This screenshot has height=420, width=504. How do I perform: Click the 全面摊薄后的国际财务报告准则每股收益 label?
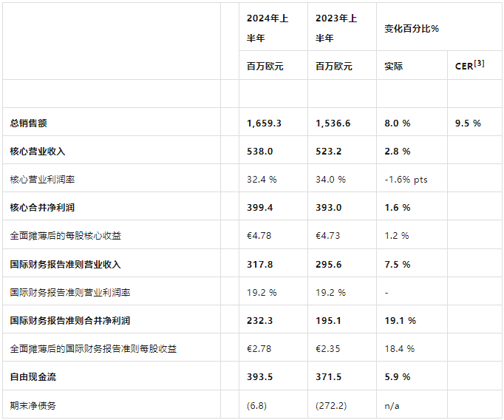[x=94, y=348]
